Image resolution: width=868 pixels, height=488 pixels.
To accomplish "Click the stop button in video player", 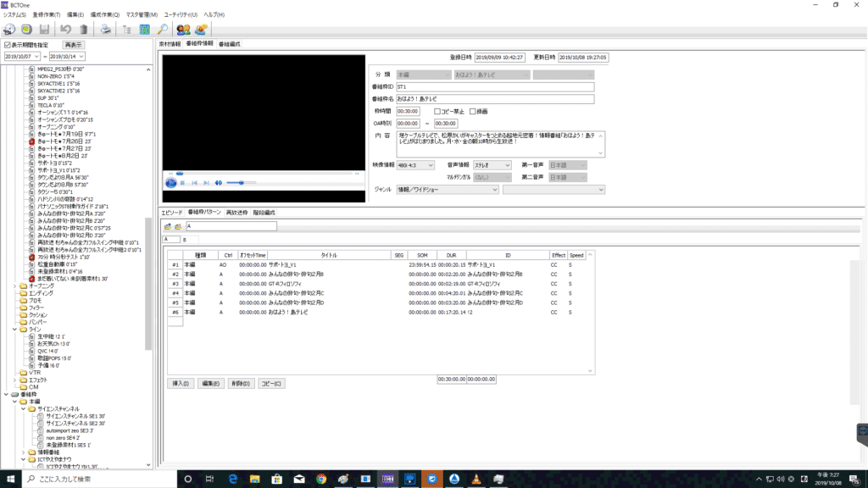I will tap(183, 183).
